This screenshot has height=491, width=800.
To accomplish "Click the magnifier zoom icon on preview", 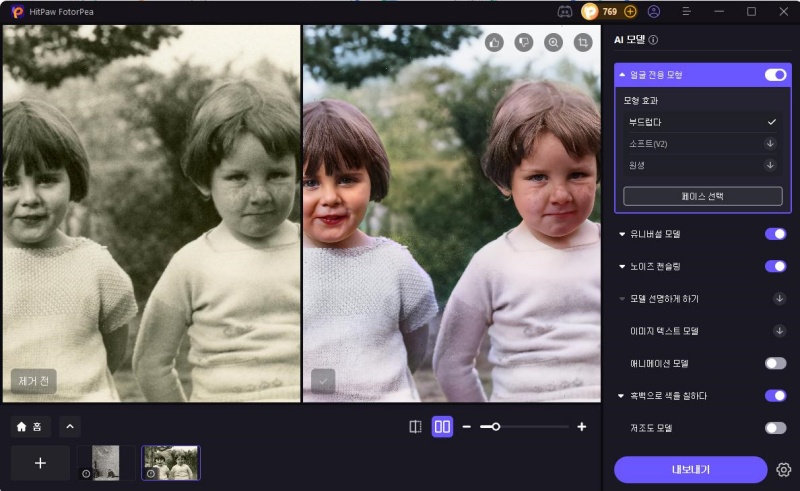I will click(x=553, y=42).
